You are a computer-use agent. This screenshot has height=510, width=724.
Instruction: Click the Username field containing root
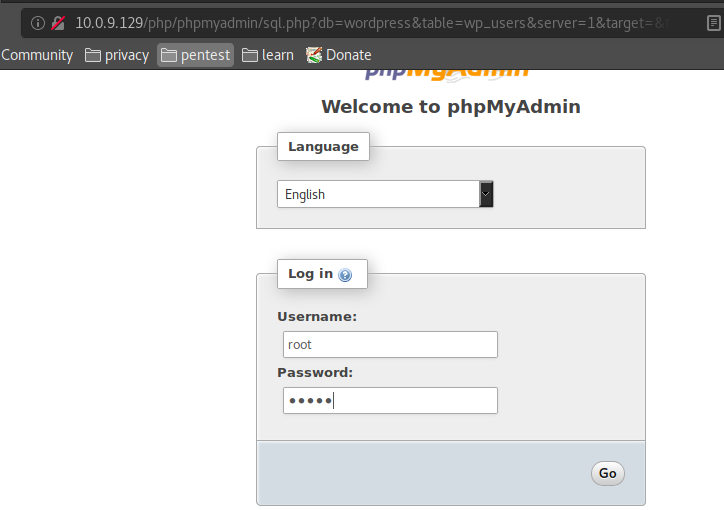(x=390, y=344)
